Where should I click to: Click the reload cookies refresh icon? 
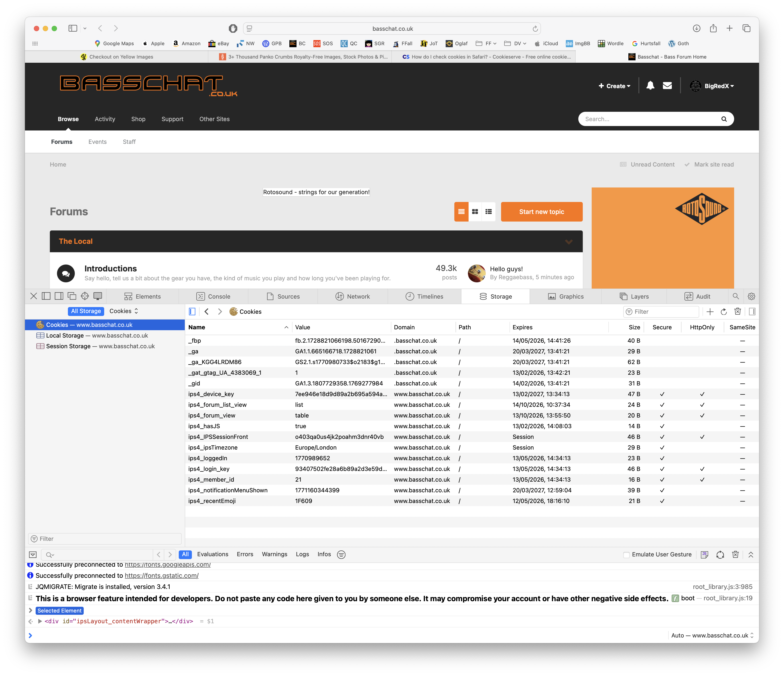click(723, 312)
